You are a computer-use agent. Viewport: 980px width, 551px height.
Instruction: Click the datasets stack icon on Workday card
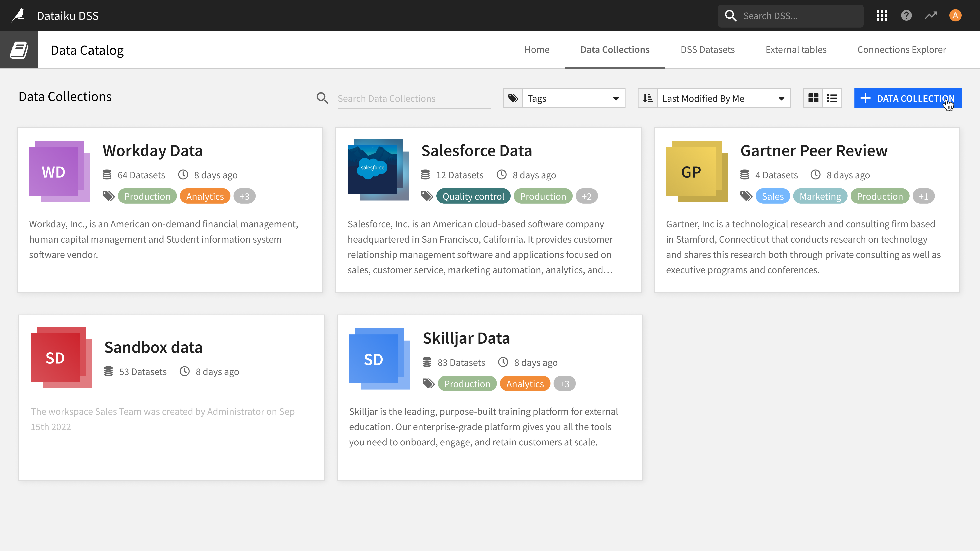107,174
